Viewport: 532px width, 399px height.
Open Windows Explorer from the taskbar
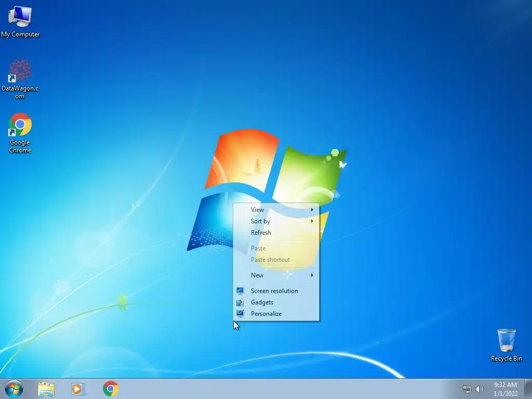coord(46,389)
